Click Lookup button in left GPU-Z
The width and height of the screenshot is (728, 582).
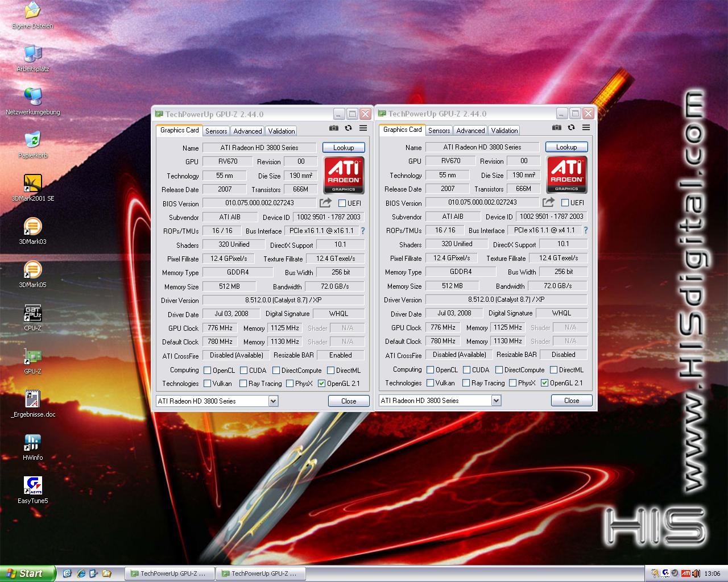(x=344, y=147)
